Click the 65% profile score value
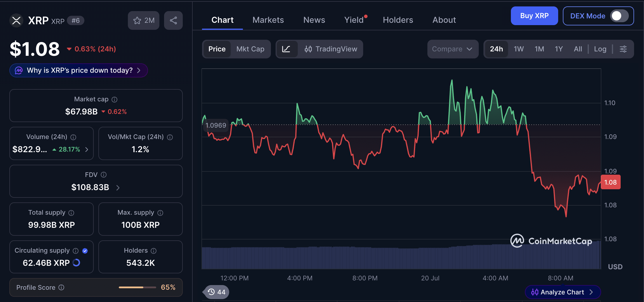 (168, 287)
